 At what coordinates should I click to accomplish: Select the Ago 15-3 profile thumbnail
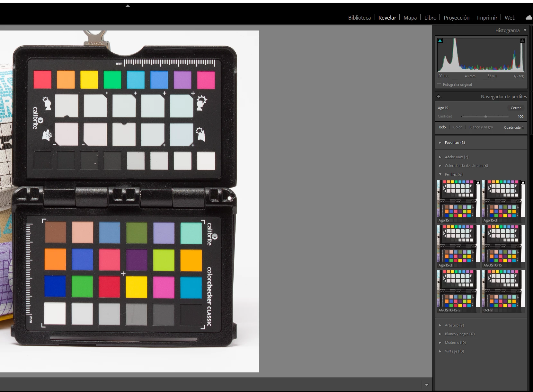click(x=458, y=247)
